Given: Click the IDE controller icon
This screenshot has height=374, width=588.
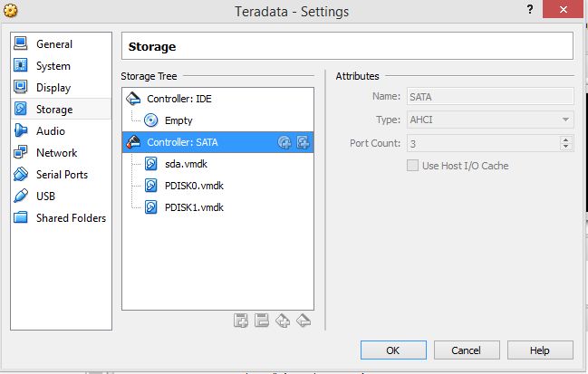Looking at the screenshot, I should point(133,99).
